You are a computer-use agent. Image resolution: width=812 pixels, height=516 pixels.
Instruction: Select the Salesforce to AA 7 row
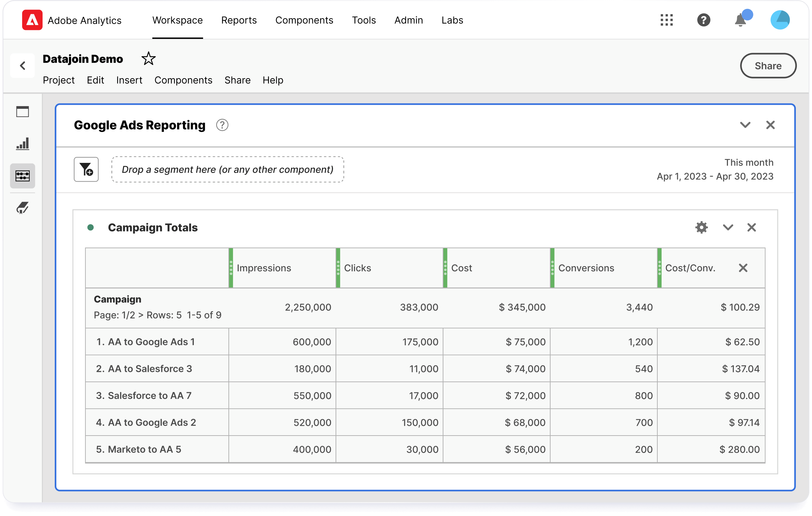pyautogui.click(x=425, y=395)
